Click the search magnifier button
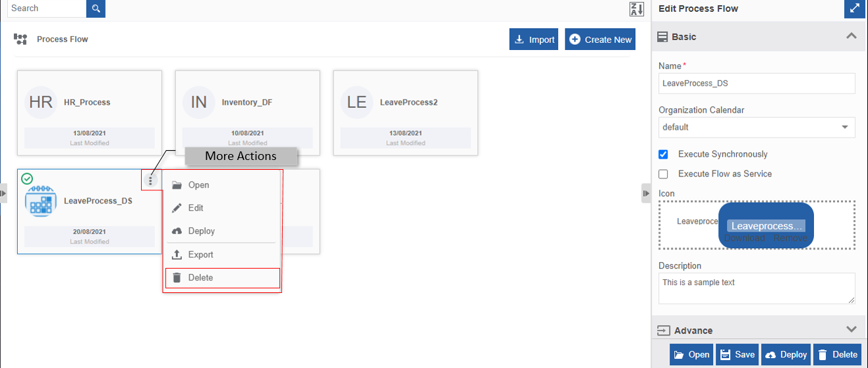This screenshot has width=868, height=368. 96,9
